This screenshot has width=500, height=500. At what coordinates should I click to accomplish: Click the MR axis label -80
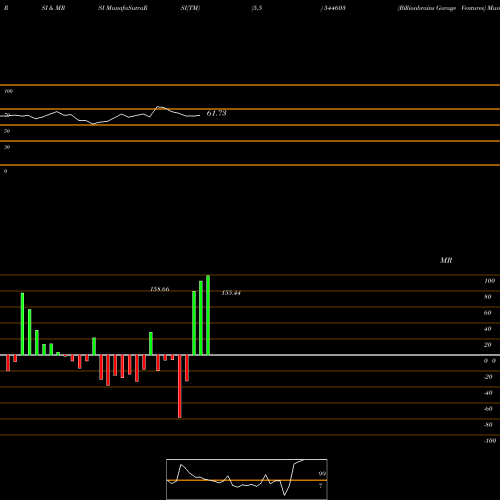[x=488, y=425]
